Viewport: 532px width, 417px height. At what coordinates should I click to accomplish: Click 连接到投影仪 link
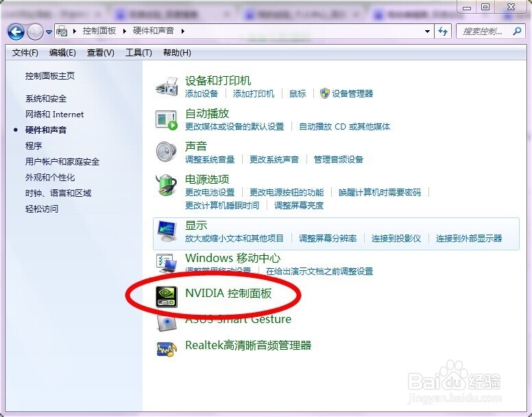(x=396, y=238)
